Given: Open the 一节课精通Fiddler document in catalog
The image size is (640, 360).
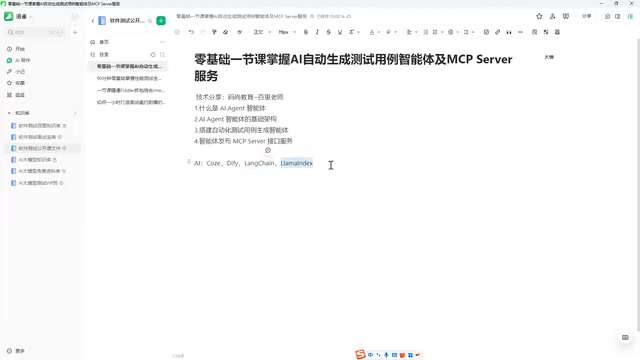Looking at the screenshot, I should point(130,90).
